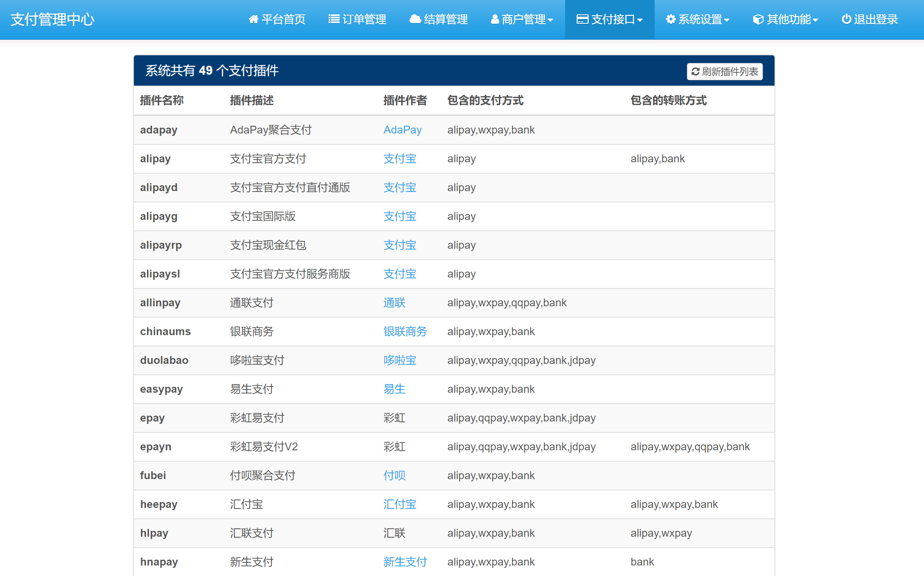Click the alipayrp plugin name
Image resolution: width=924 pixels, height=576 pixels.
[x=161, y=245]
